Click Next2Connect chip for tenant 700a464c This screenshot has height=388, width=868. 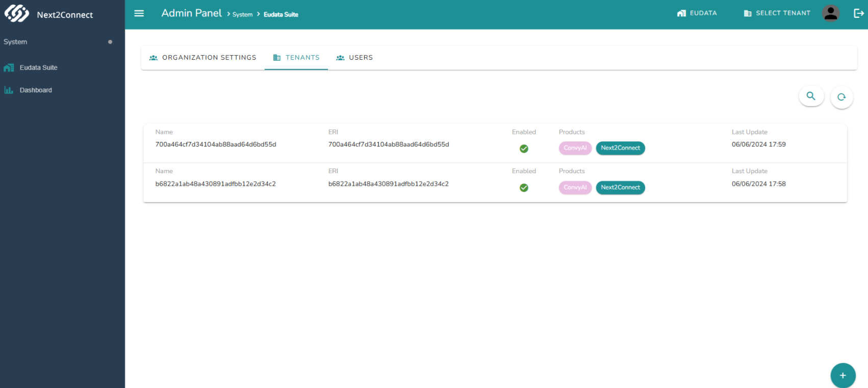tap(621, 148)
